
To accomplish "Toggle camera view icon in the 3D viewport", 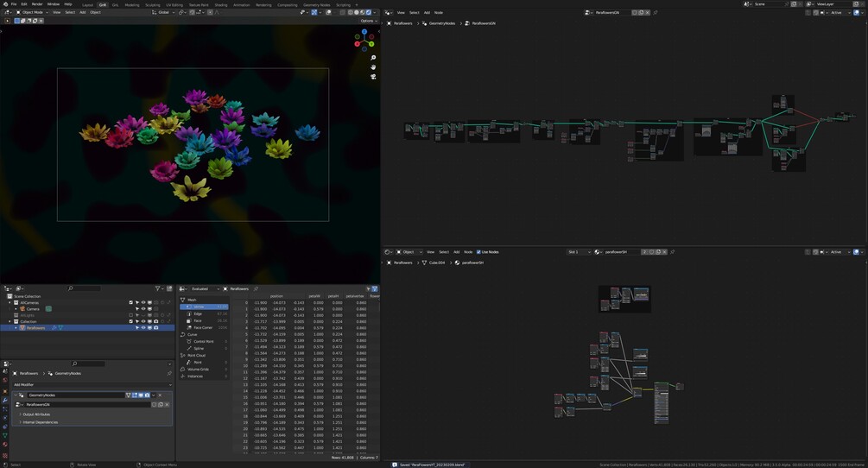I will (373, 76).
